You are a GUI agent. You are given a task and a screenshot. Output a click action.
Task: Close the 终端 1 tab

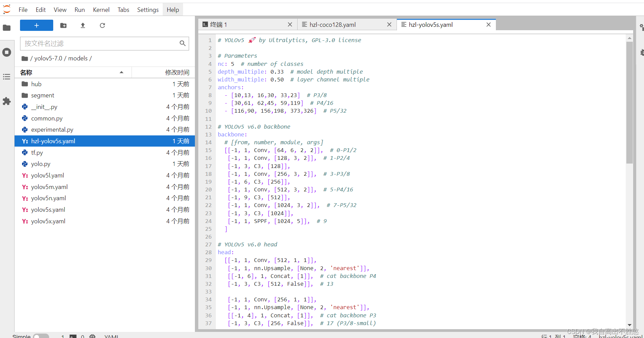pyautogui.click(x=290, y=24)
